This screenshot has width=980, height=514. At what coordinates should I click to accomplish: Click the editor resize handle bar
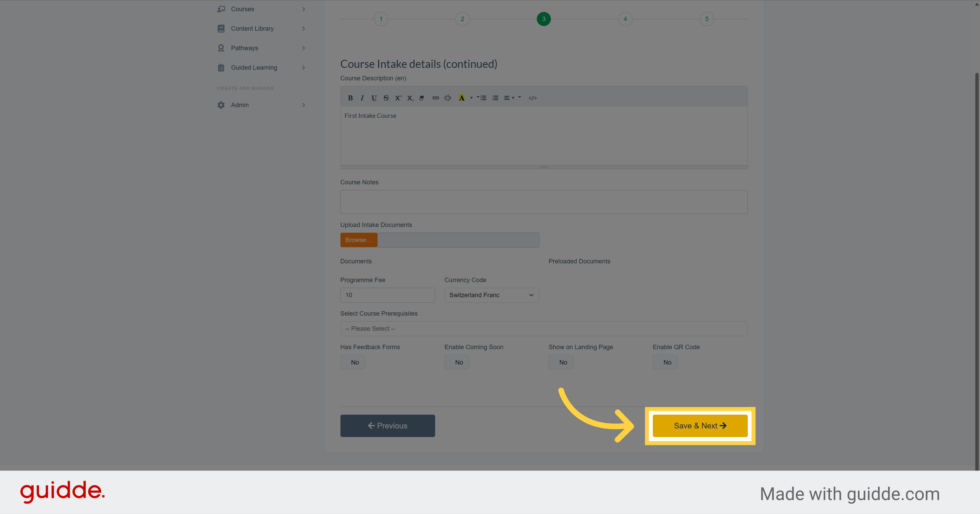[x=544, y=167]
